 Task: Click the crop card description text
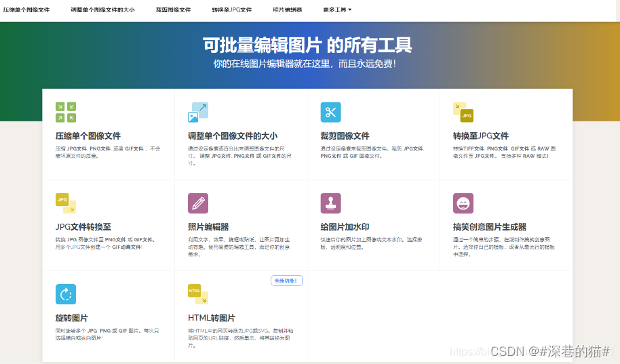[x=372, y=152]
